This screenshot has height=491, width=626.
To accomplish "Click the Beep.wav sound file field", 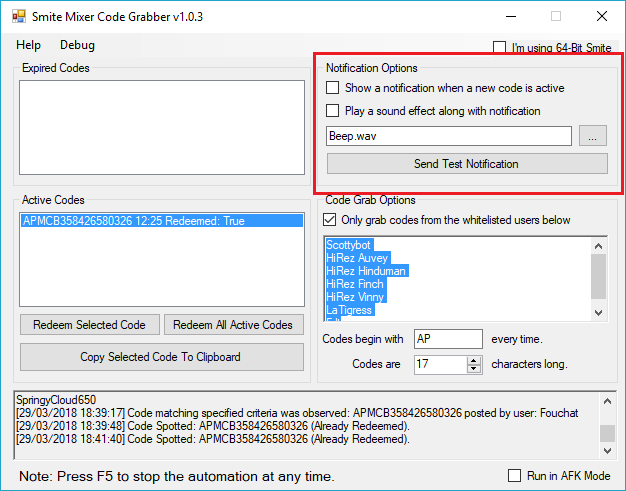I will pos(449,136).
